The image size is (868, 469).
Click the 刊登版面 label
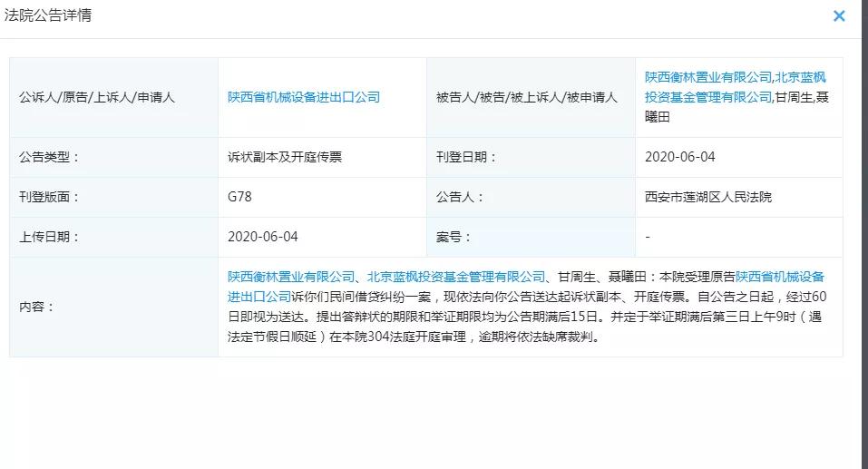pyautogui.click(x=49, y=197)
